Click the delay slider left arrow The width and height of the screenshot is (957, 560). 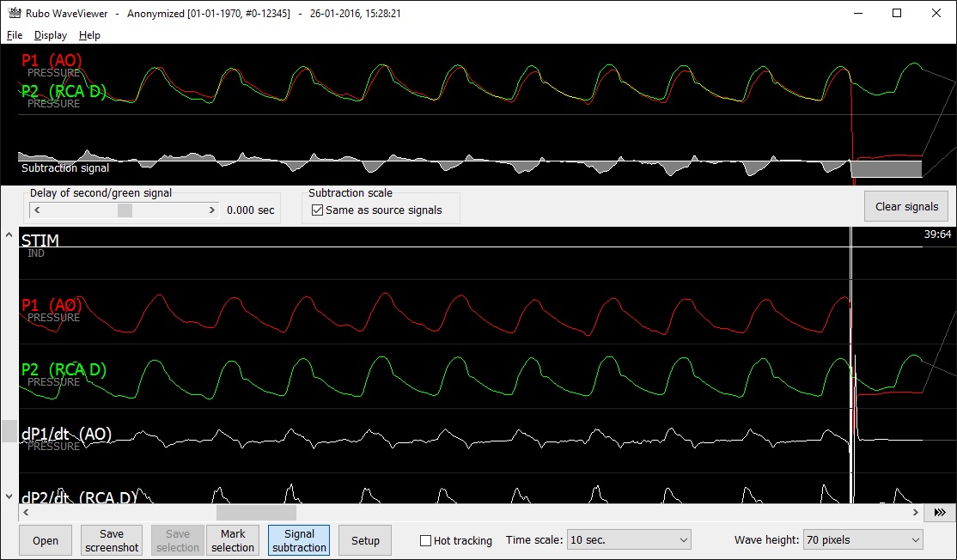pos(37,210)
